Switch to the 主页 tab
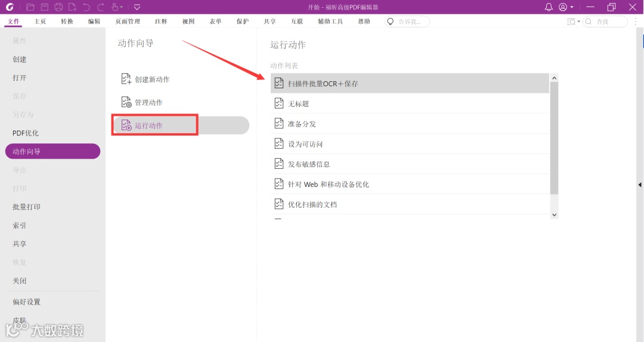644x342 pixels. pyautogui.click(x=40, y=21)
